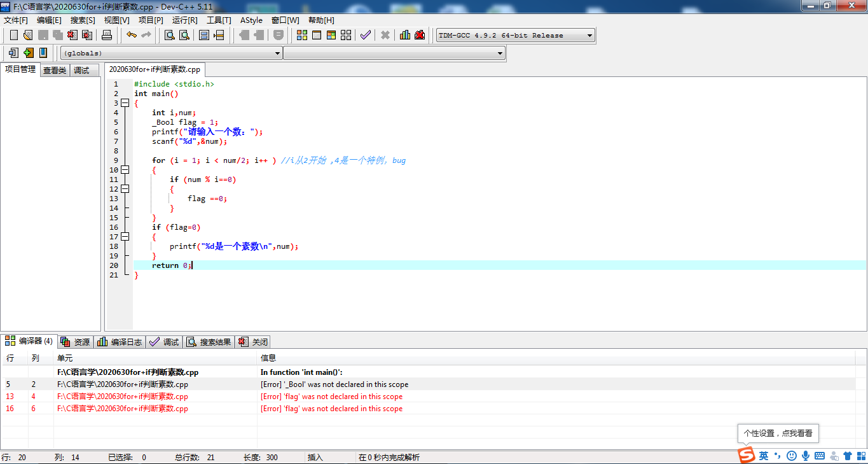Switch to the 项目管理 sidebar tab

(x=20, y=69)
